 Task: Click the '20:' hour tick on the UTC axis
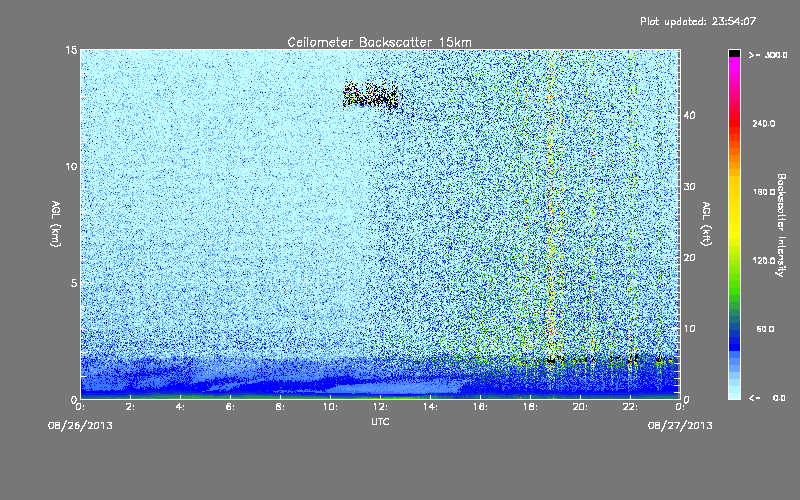(581, 407)
